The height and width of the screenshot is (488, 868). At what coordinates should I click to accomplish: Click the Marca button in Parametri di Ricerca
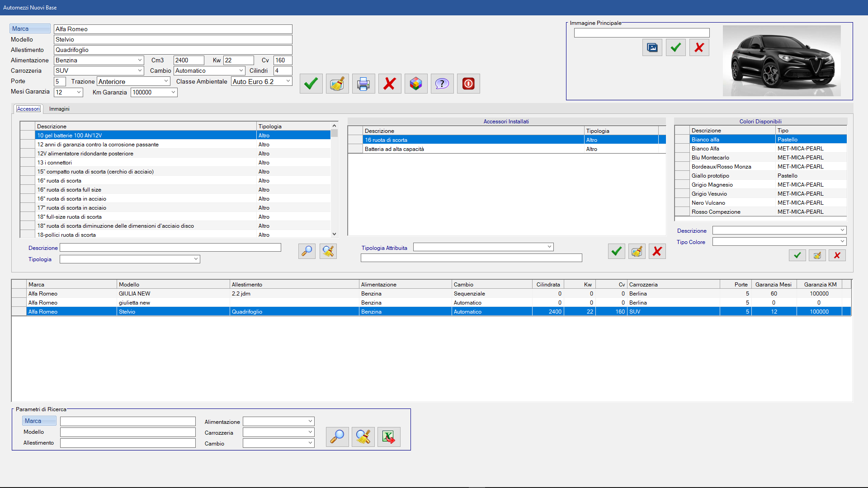[39, 421]
